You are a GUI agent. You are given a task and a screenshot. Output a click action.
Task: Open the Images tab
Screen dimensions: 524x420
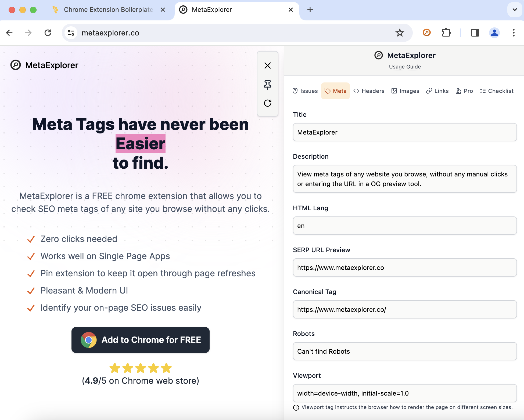click(x=405, y=91)
